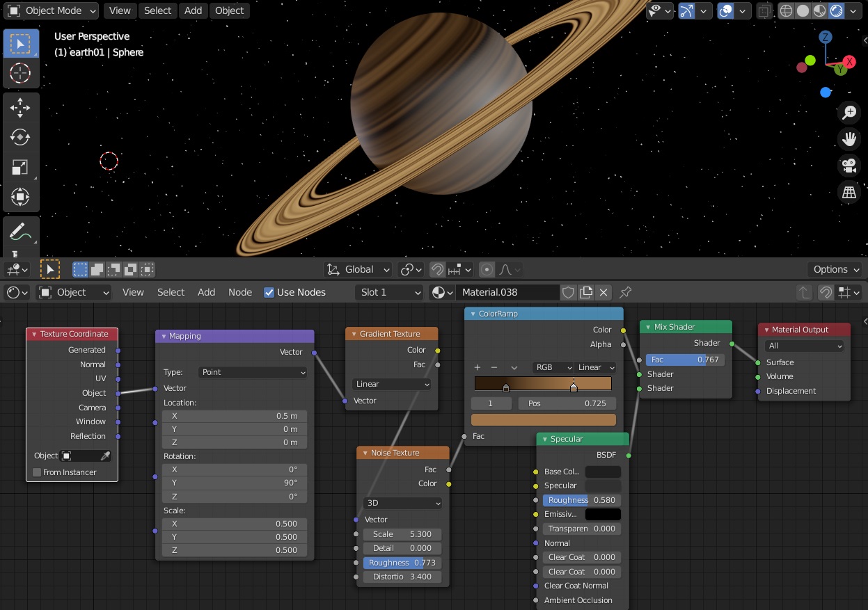
Task: Enable the From Instancer checkbox
Action: (x=37, y=472)
